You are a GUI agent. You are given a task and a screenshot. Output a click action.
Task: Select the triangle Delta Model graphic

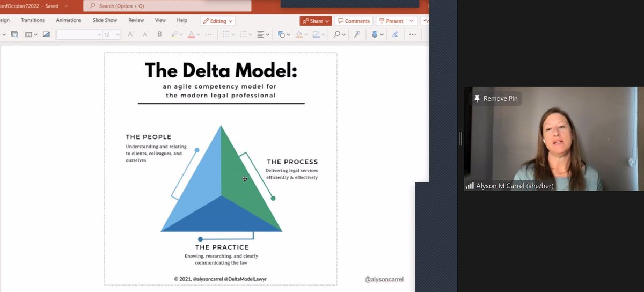point(221,179)
